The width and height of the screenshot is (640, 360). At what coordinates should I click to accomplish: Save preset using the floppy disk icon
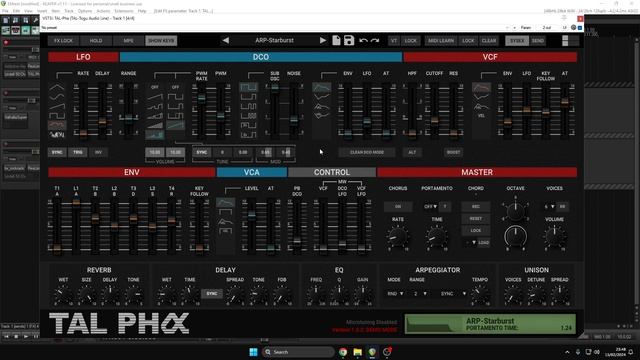coord(349,40)
